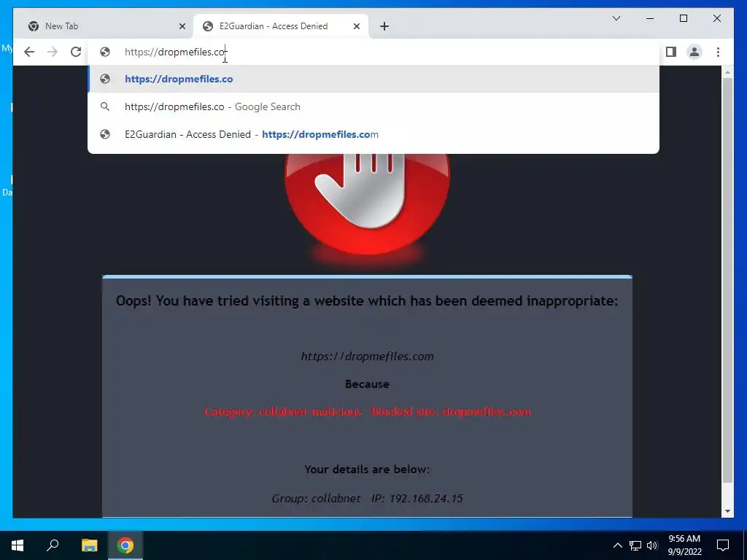This screenshot has width=747, height=560.
Task: Click the globe icon in the address bar
Action: tap(105, 52)
